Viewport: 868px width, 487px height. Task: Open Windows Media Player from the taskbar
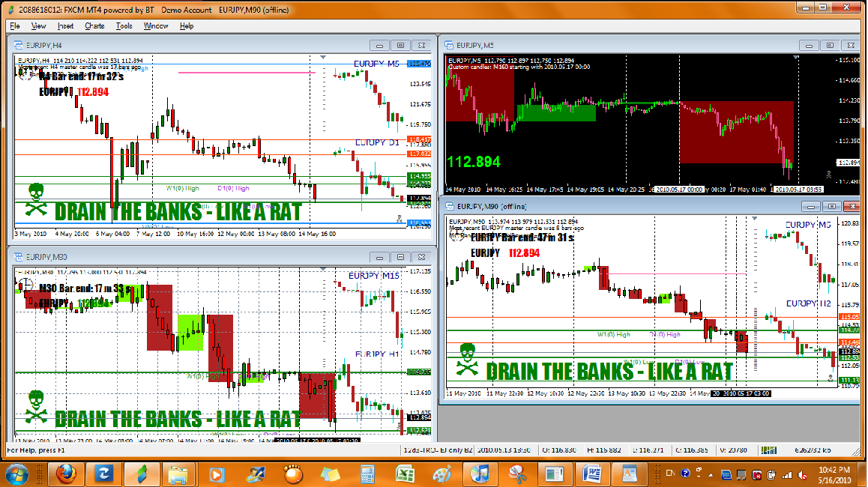pyautogui.click(x=216, y=474)
